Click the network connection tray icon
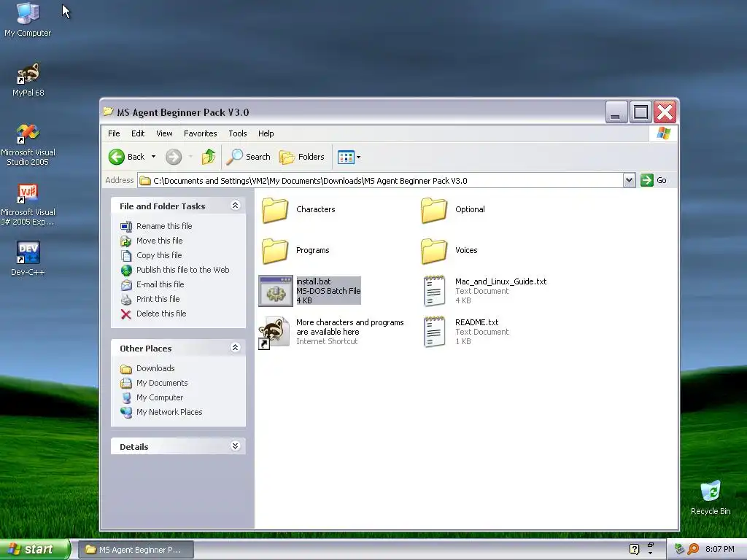The height and width of the screenshot is (560, 747). pos(679,549)
